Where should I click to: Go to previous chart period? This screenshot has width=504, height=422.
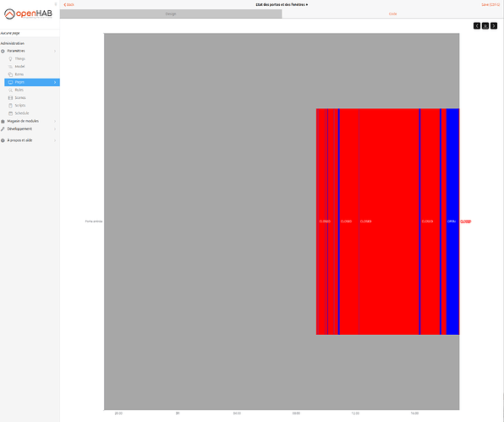477,25
